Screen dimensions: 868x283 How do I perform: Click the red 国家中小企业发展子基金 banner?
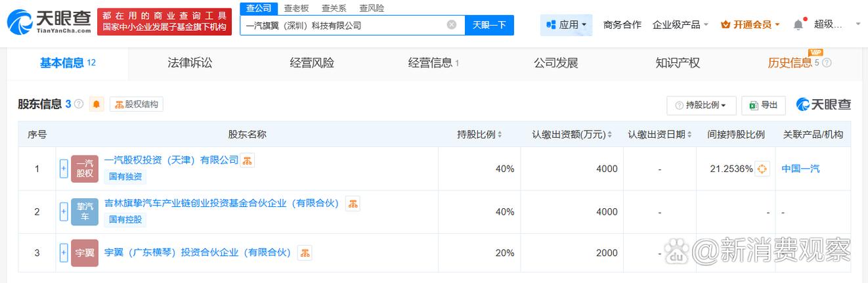click(164, 22)
